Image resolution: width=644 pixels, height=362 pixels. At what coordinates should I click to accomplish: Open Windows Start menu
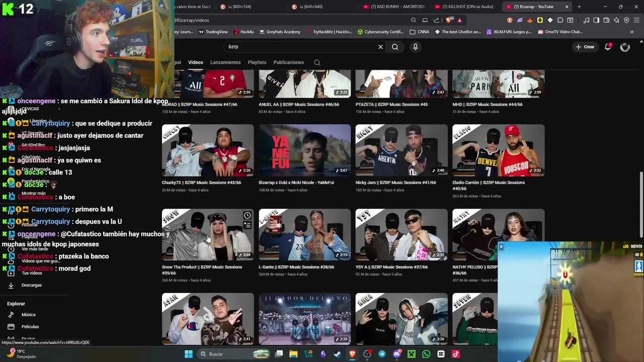[188, 354]
